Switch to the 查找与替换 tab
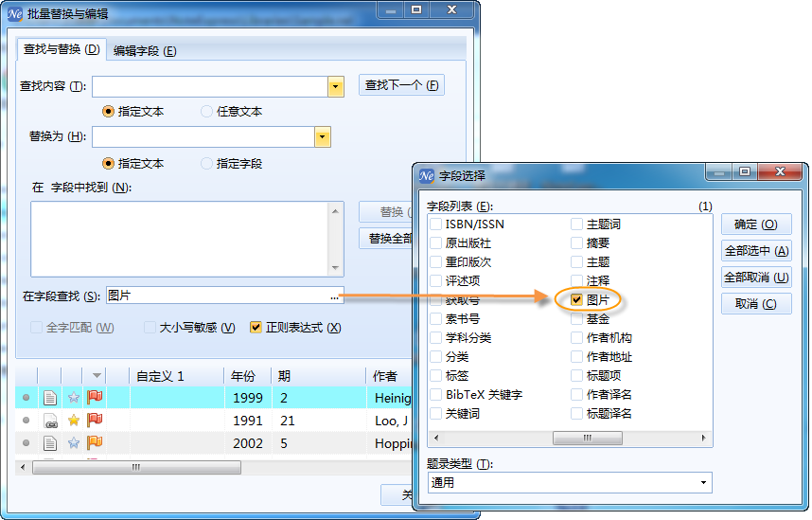The width and height of the screenshot is (812, 520). pyautogui.click(x=62, y=49)
